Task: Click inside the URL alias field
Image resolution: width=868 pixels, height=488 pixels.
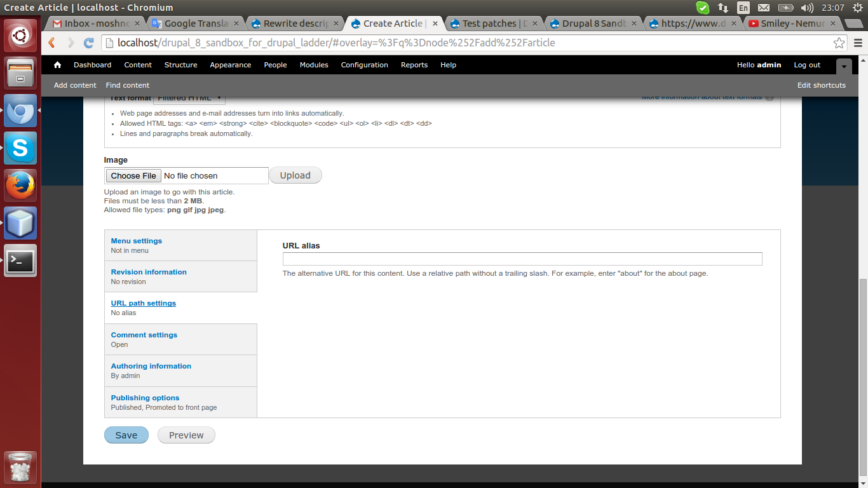Action: coord(522,259)
